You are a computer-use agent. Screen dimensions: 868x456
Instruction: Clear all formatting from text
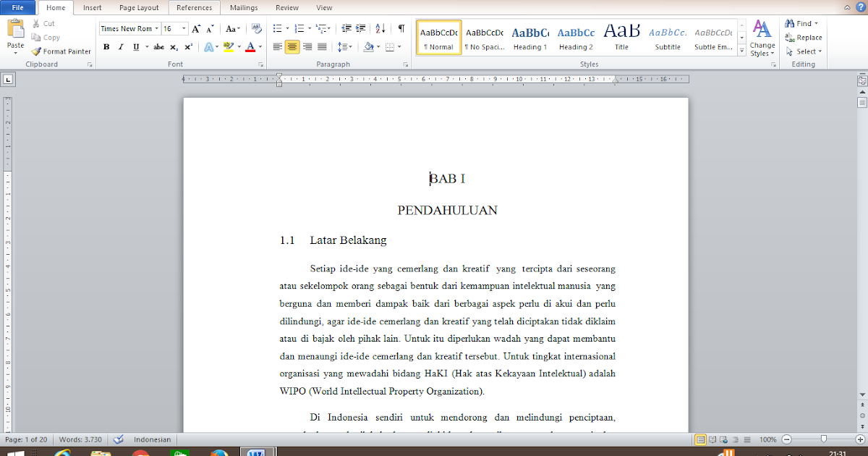(x=256, y=29)
